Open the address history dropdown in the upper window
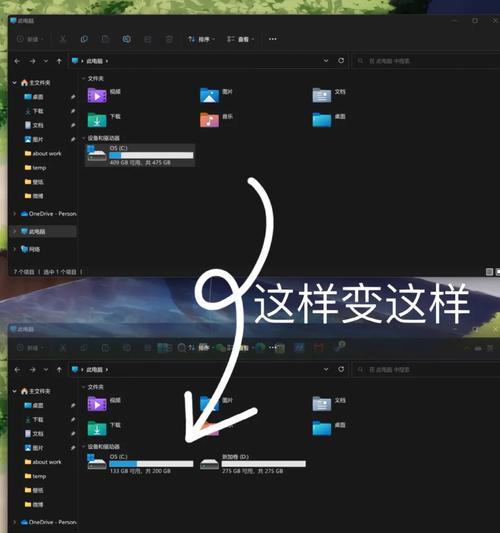Viewport: 500px width, 533px height. tap(326, 61)
